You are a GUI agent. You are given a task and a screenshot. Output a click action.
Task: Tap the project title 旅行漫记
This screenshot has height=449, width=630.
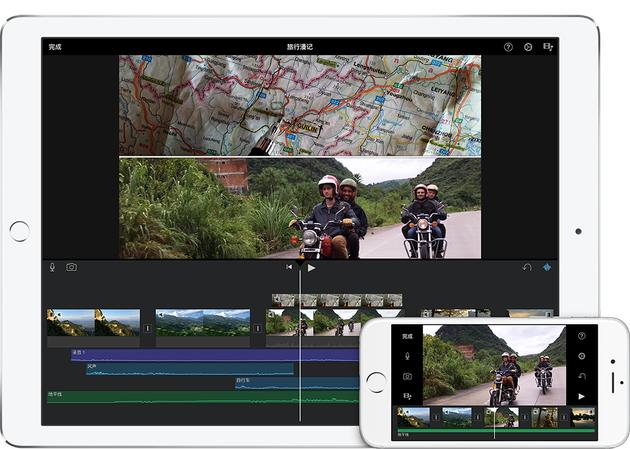click(x=300, y=47)
